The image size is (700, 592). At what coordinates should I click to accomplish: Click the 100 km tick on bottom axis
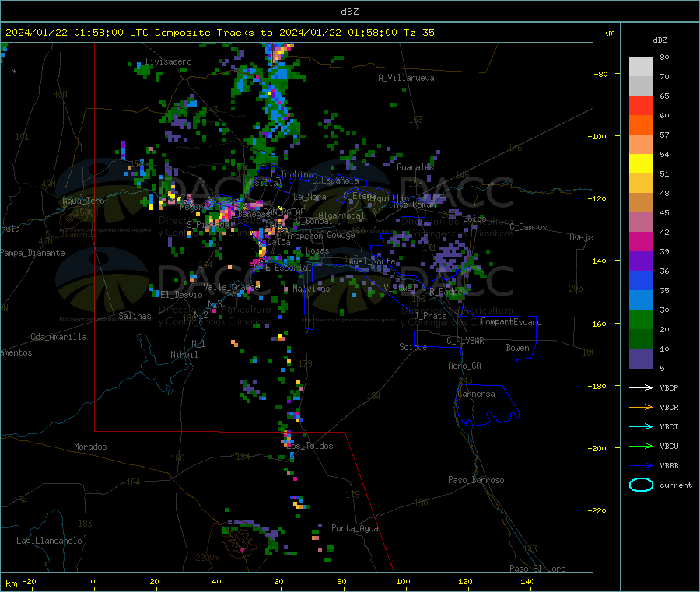403,581
